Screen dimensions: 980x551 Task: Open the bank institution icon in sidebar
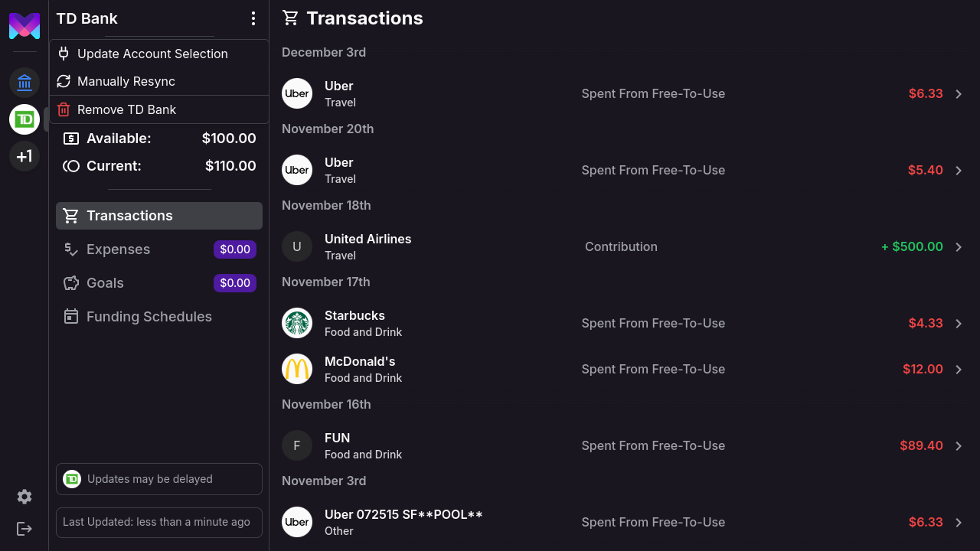(24, 83)
